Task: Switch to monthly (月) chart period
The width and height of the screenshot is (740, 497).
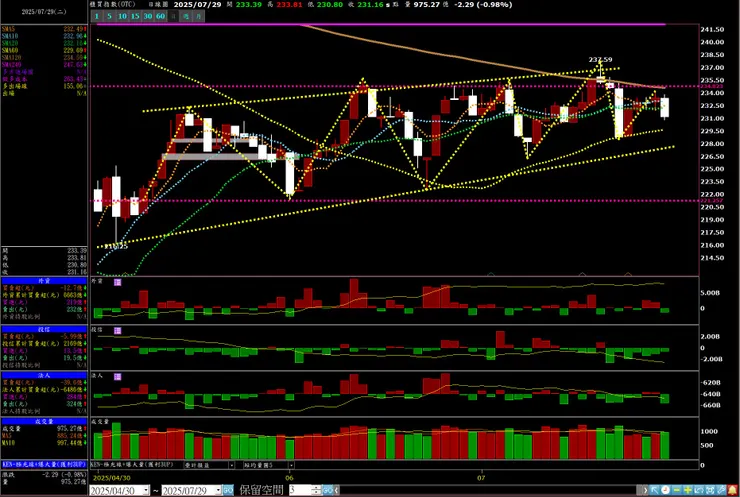Action: click(x=199, y=16)
